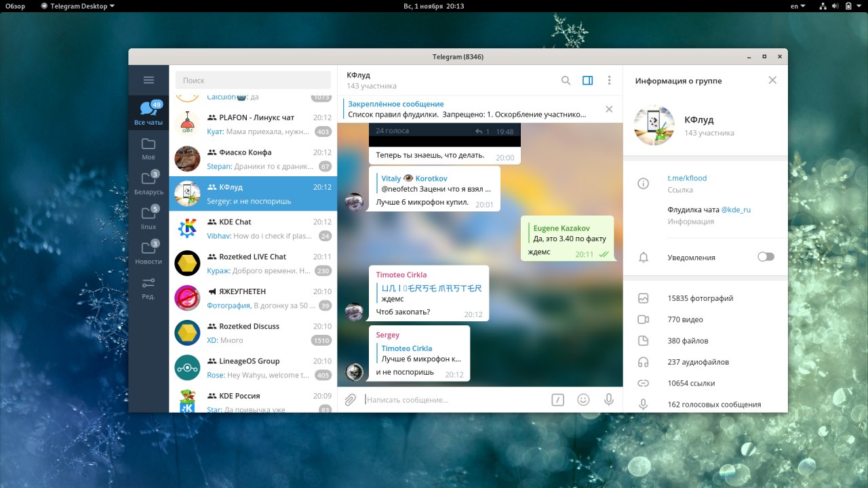Image resolution: width=868 pixels, height=488 pixels.
Task: Toggle the 'Уведомления' notifications switch
Action: pyautogui.click(x=766, y=257)
